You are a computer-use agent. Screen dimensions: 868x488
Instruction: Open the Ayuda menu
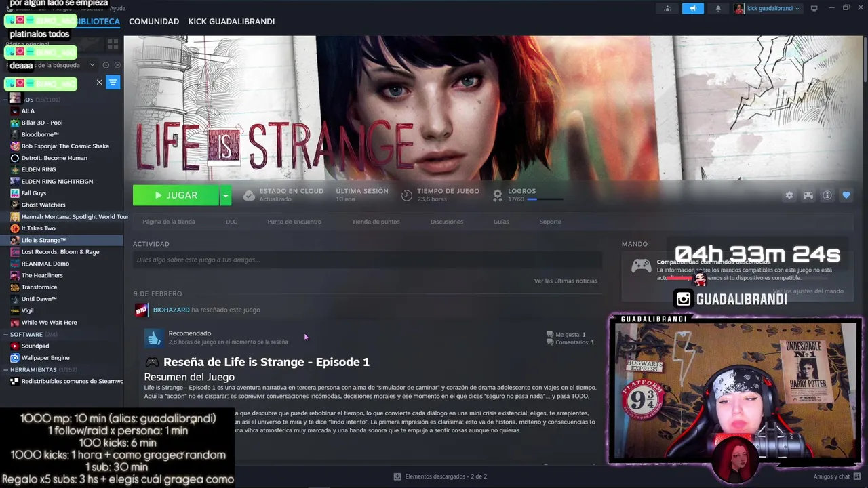coord(117,8)
